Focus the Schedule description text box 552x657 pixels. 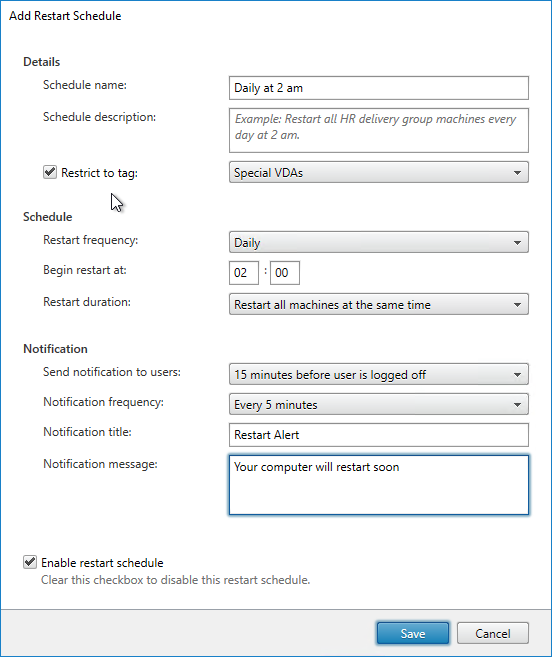378,130
